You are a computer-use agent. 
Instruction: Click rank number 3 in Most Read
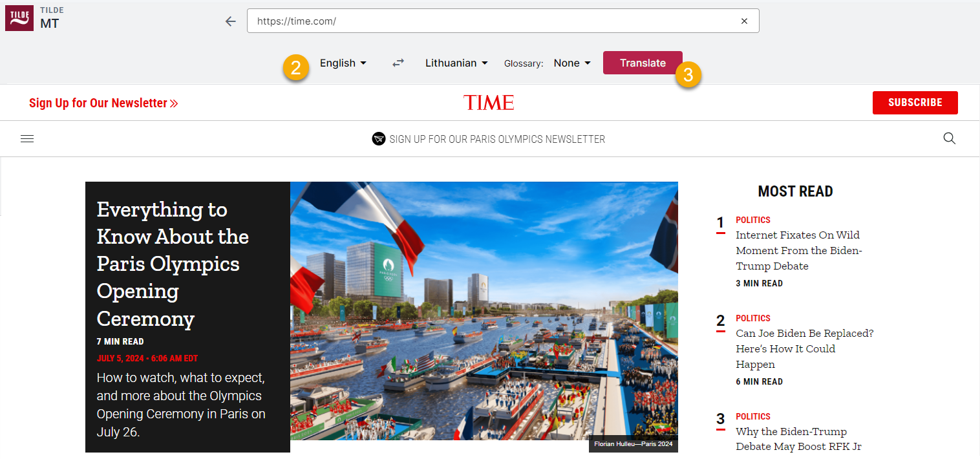click(720, 420)
